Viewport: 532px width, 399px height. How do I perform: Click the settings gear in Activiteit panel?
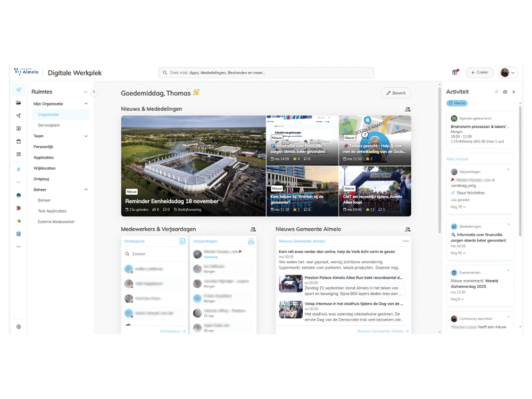click(505, 92)
